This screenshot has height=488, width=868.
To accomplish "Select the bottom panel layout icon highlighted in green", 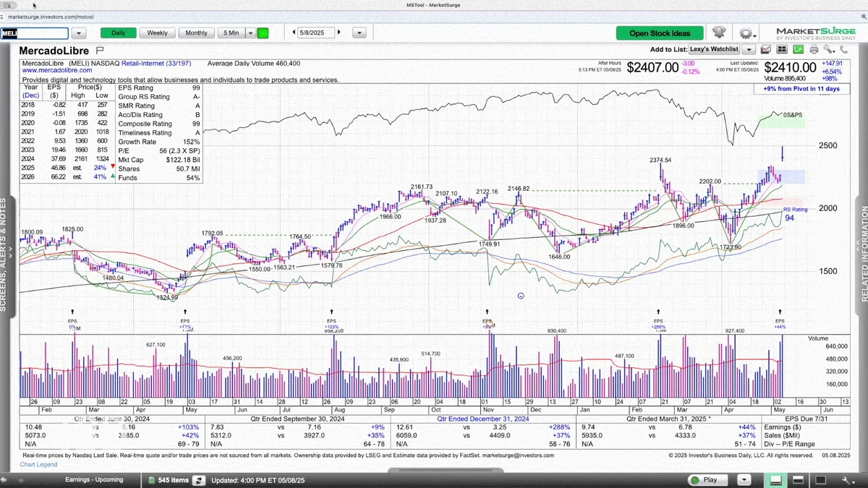I will (x=776, y=480).
